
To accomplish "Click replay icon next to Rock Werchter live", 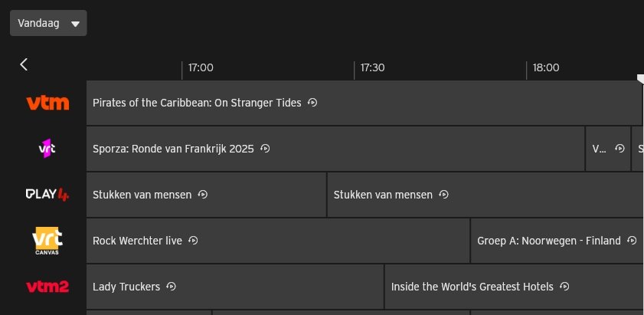I will coord(193,241).
